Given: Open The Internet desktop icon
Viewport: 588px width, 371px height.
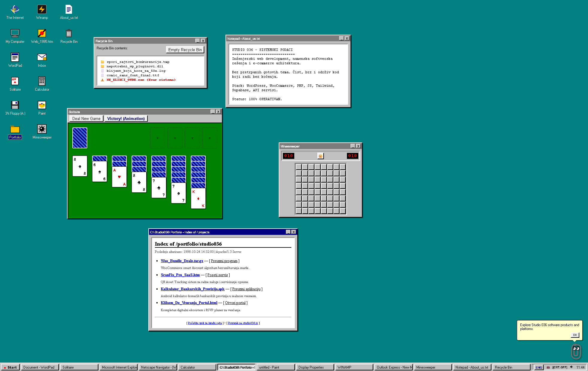Looking at the screenshot, I should pyautogui.click(x=15, y=12).
